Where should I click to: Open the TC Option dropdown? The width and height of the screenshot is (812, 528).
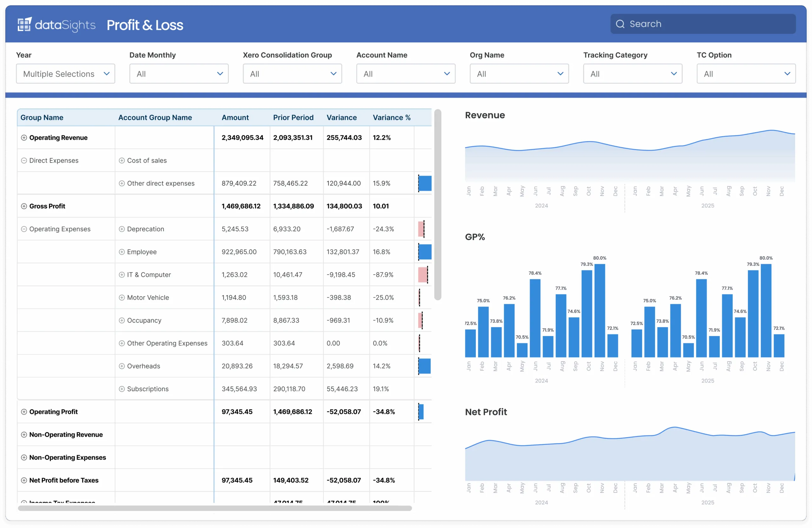click(746, 74)
